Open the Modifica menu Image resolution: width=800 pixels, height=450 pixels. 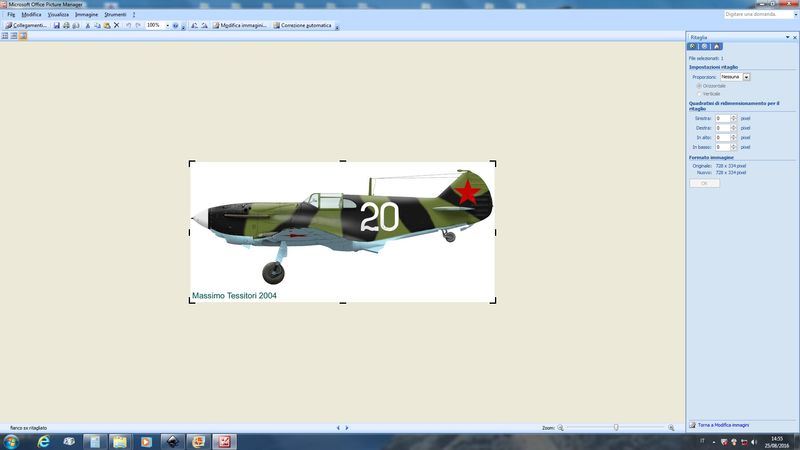[x=31, y=14]
